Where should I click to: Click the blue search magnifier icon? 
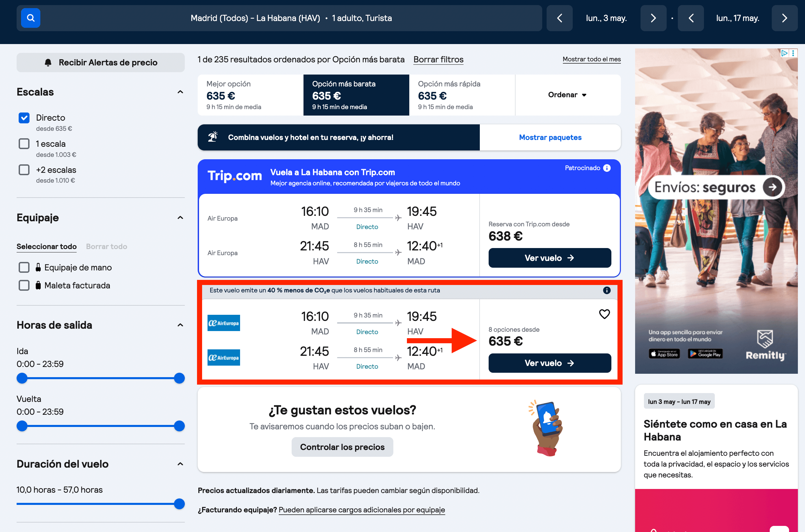[31, 18]
